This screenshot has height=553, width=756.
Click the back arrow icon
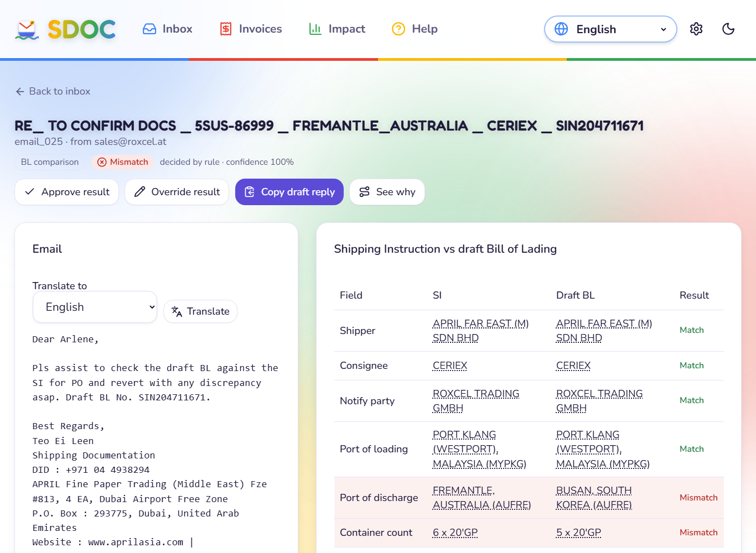click(20, 91)
